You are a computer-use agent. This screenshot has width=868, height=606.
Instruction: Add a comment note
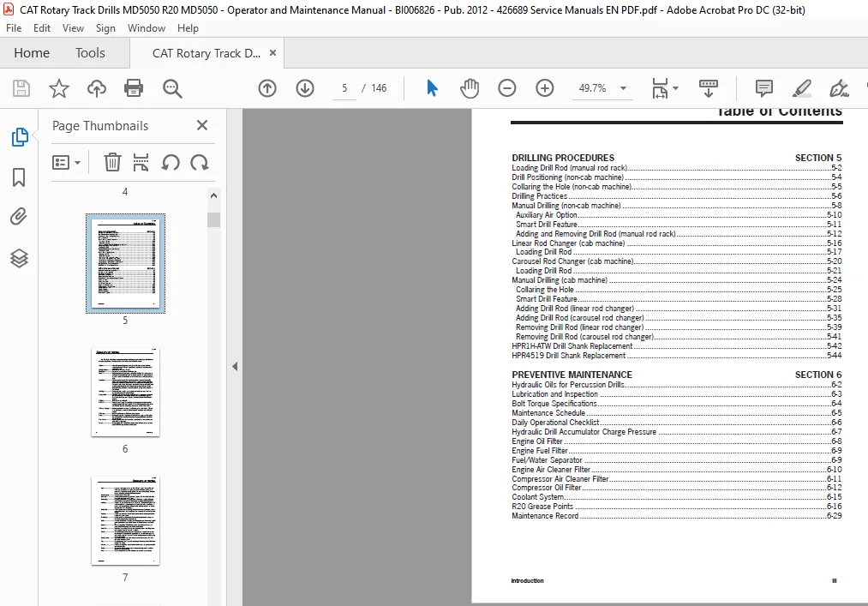tap(764, 88)
